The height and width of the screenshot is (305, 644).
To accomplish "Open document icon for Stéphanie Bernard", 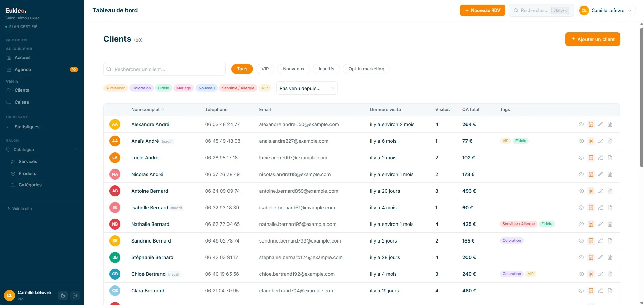I will (x=610, y=257).
